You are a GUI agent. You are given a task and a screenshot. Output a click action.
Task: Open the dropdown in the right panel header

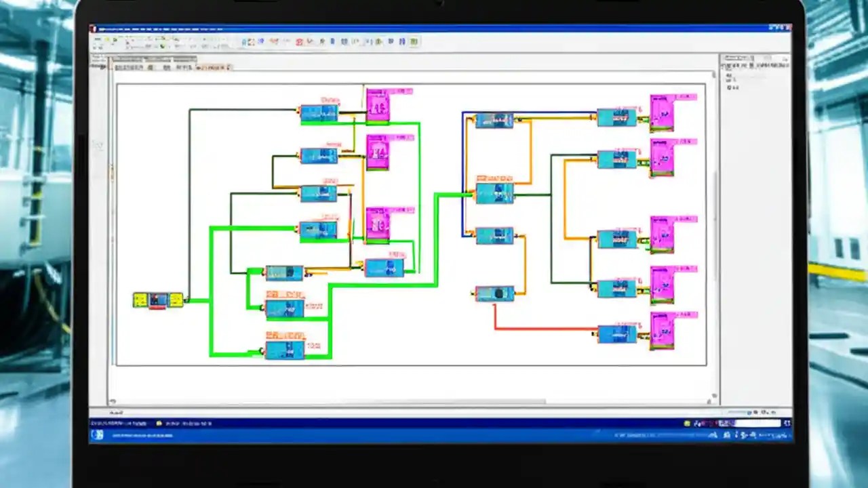tap(751, 58)
